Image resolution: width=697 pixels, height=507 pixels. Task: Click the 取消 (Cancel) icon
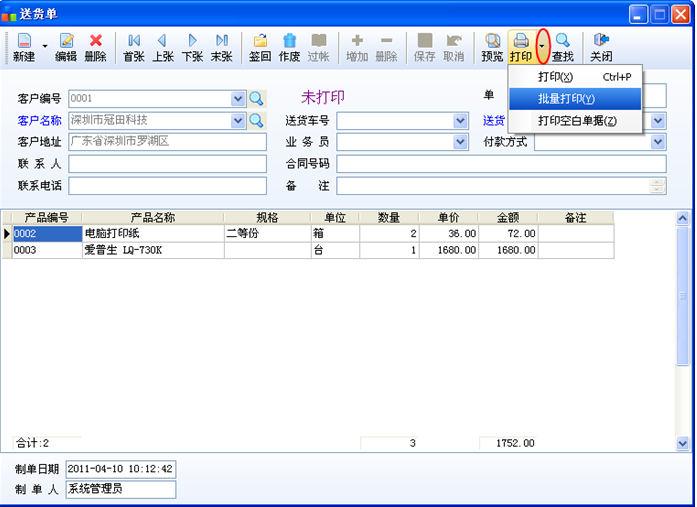coord(454,47)
